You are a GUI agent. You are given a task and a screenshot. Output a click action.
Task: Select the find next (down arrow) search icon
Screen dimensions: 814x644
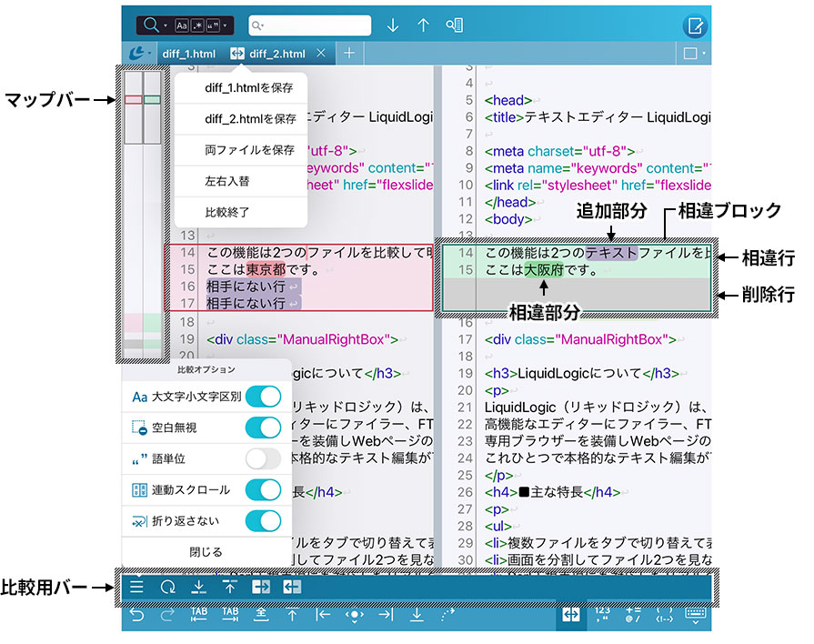click(x=393, y=25)
